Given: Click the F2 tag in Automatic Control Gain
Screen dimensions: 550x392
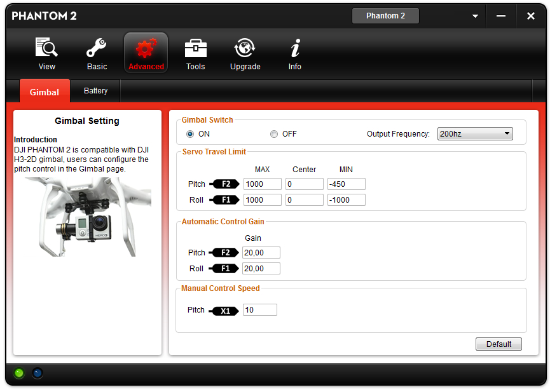Looking at the screenshot, I should coord(224,252).
